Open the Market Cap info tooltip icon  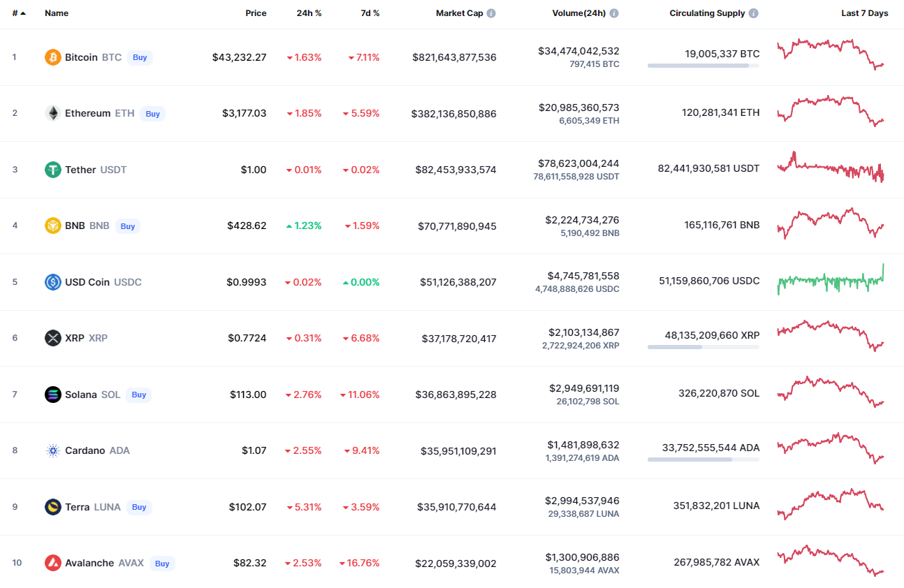491,13
